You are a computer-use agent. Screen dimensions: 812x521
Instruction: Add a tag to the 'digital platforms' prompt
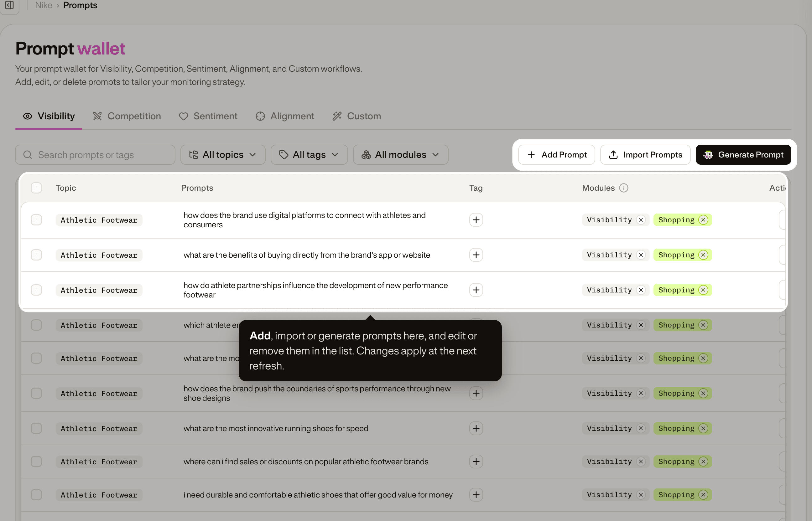[476, 220]
